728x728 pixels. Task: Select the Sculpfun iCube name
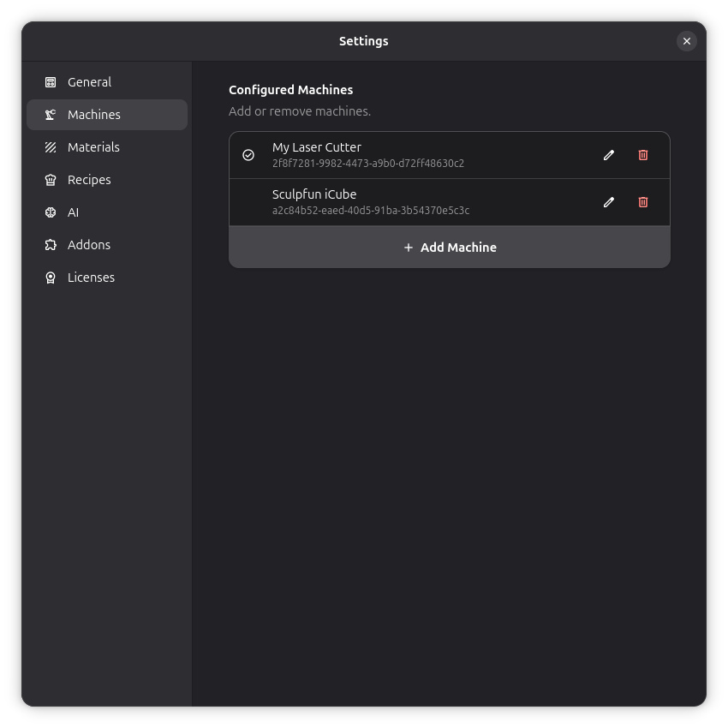click(314, 194)
